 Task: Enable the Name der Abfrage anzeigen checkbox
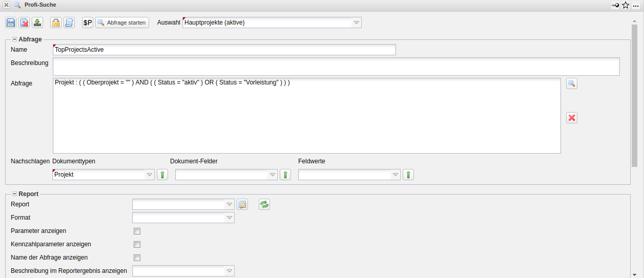[x=137, y=258]
